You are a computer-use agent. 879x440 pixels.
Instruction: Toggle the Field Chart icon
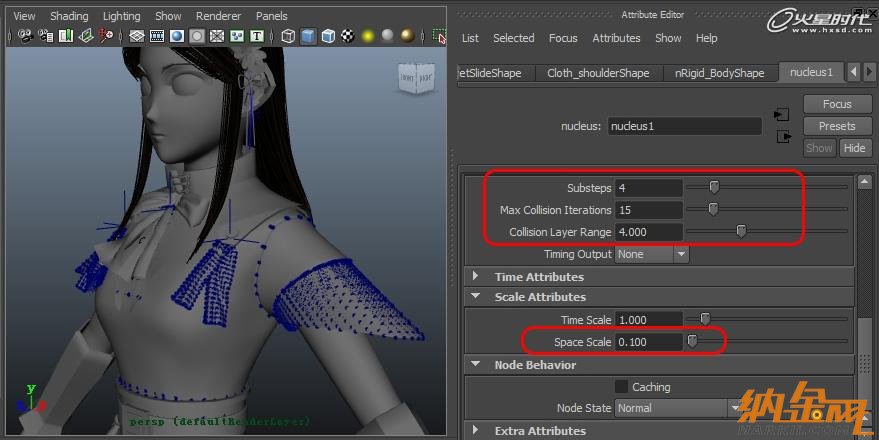pos(217,36)
